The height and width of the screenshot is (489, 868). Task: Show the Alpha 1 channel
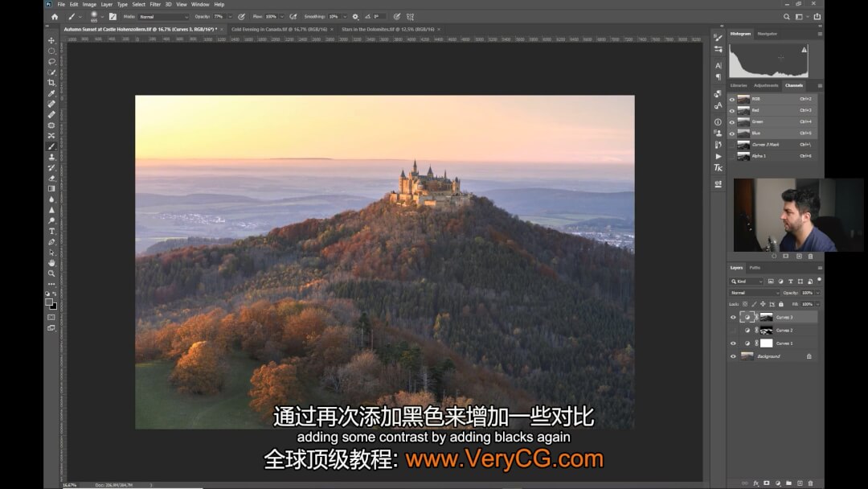[x=732, y=156]
